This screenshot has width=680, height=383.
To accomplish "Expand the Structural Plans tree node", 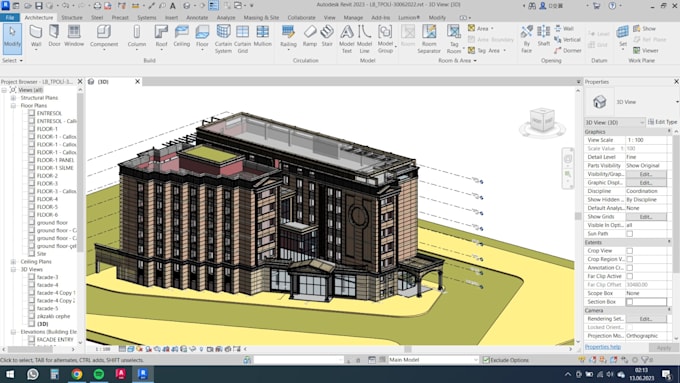I will tap(13, 98).
